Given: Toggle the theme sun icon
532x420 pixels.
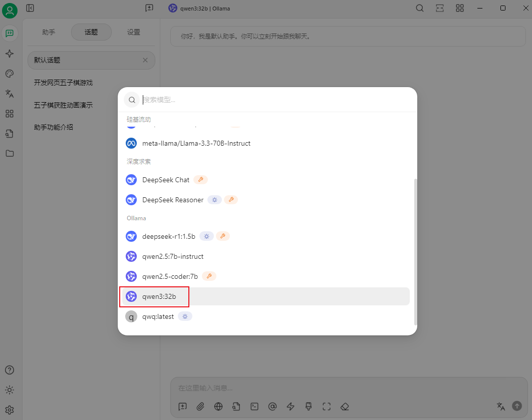Looking at the screenshot, I should click(x=10, y=390).
